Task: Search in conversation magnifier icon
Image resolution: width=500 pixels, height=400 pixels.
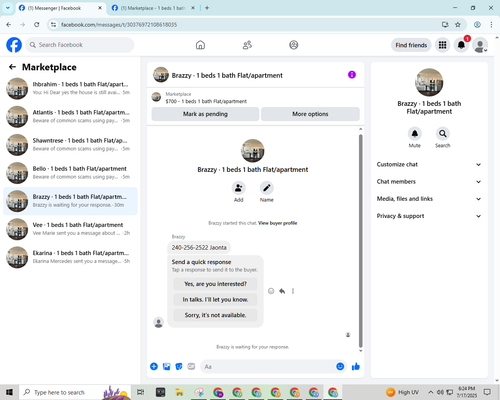Action: 443,134
